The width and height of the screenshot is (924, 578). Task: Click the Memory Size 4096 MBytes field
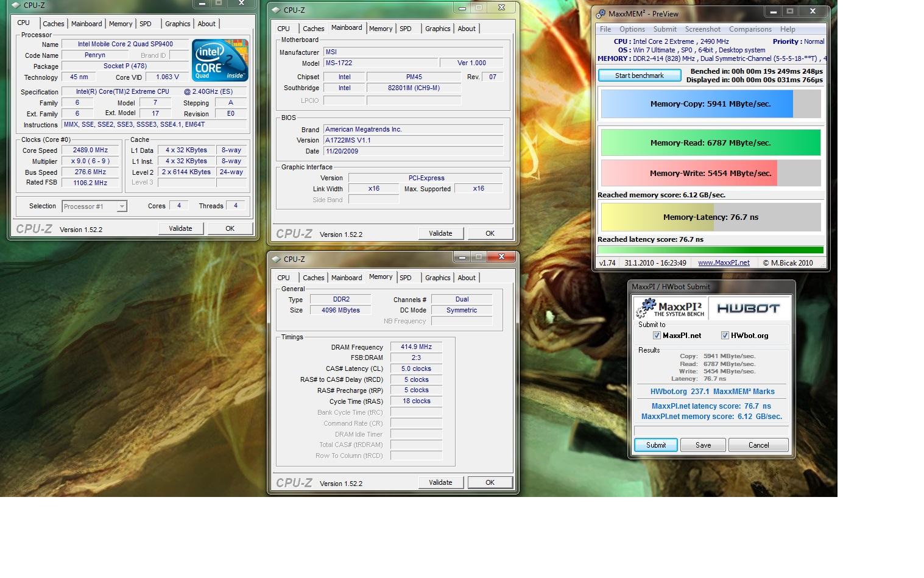coord(340,311)
